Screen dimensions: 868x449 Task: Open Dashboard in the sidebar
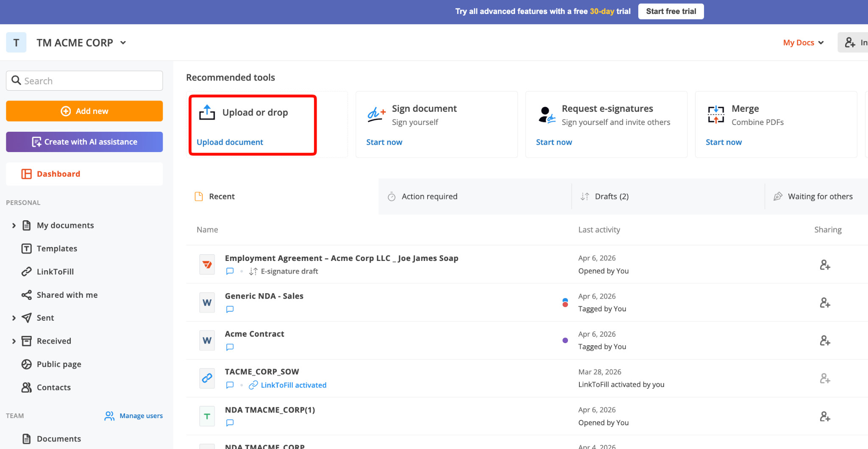[84, 174]
